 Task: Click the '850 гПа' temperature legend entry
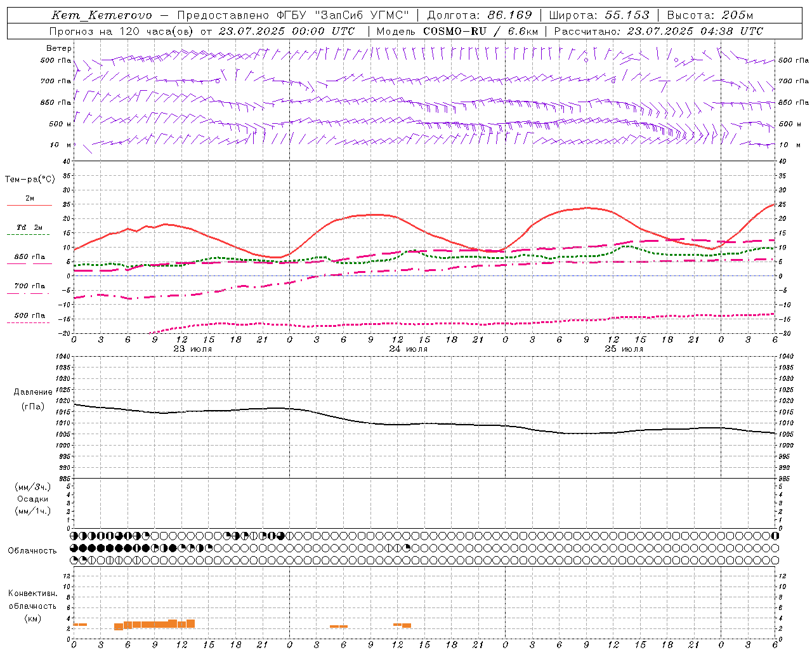pos(29,257)
